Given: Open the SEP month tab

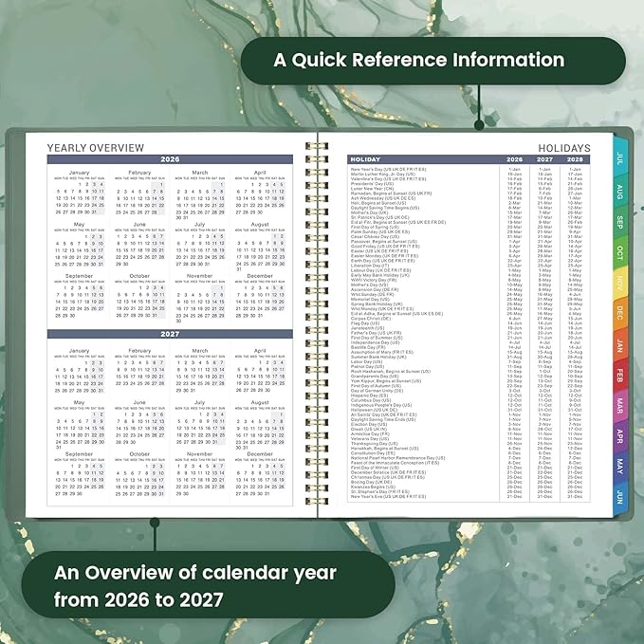Looking at the screenshot, I should pos(619,222).
